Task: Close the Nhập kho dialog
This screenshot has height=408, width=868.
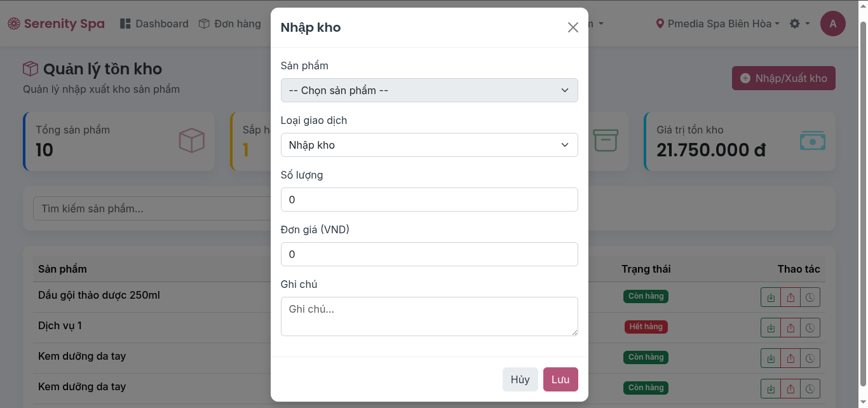Action: tap(573, 27)
